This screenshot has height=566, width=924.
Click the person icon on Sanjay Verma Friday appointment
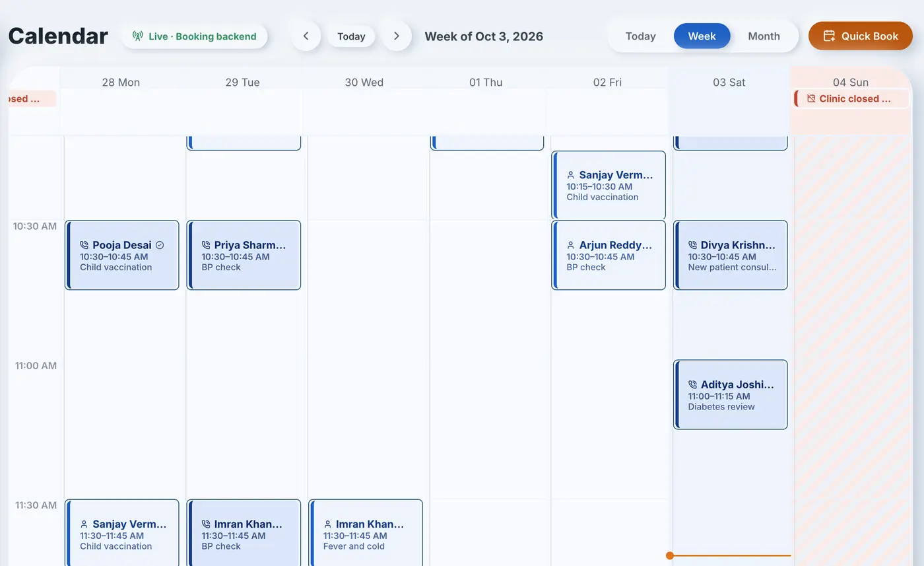pos(570,176)
